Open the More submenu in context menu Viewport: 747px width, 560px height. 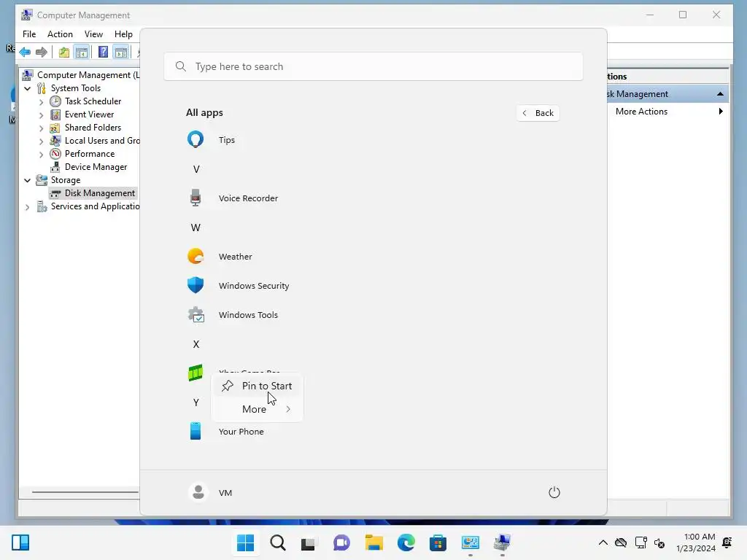258,409
